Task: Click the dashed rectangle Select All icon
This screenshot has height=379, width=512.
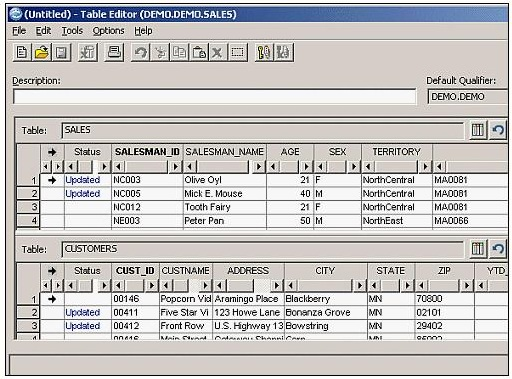Action: 238,52
